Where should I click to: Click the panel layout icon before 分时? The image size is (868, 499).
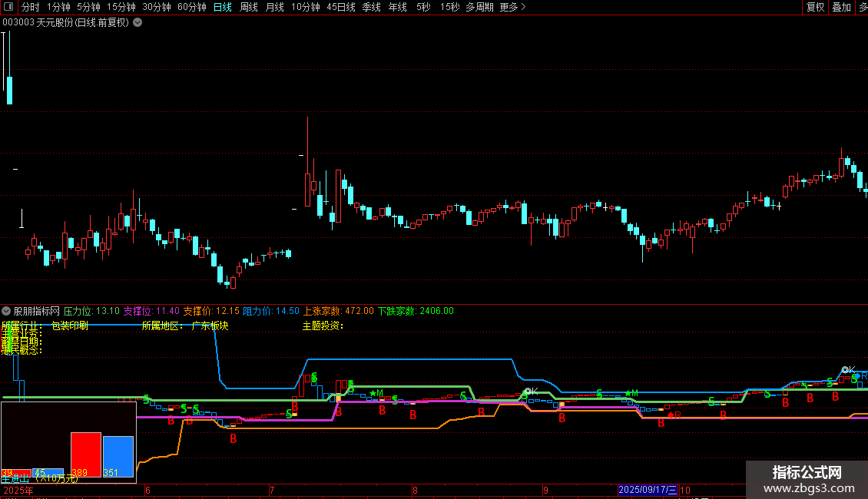tap(9, 7)
